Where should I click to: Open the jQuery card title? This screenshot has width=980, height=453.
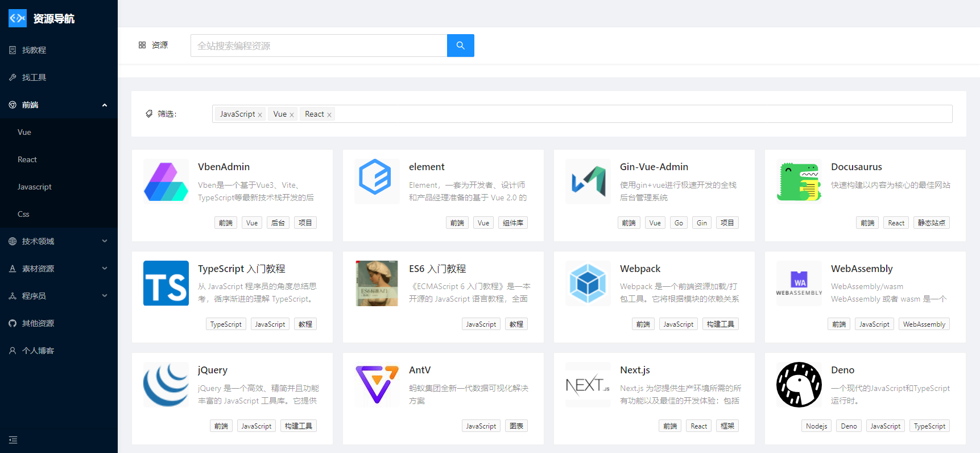(x=213, y=370)
